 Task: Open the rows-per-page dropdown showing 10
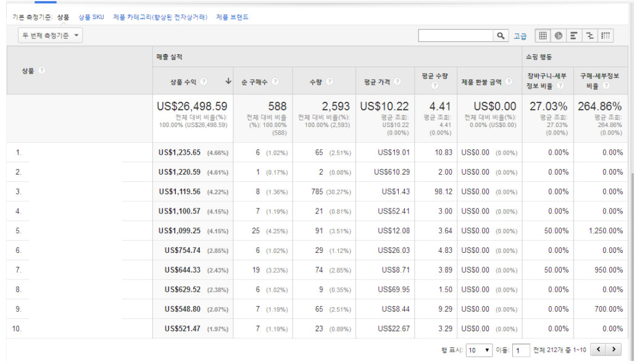(479, 350)
